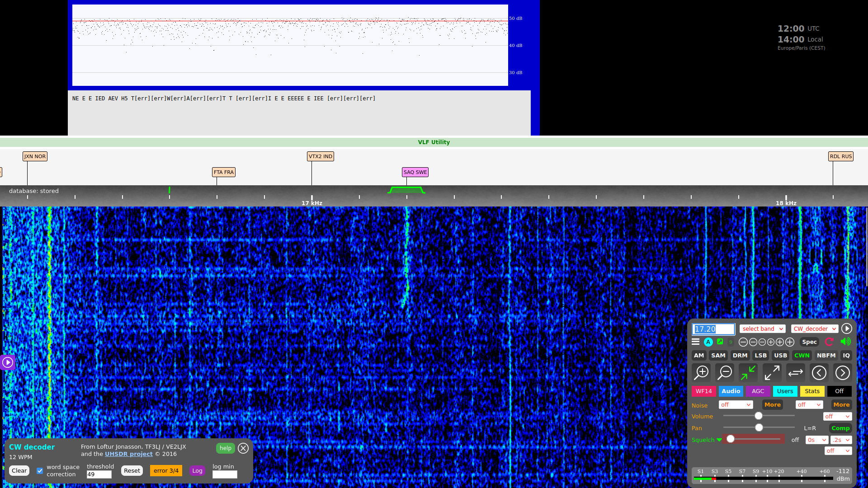868x488 pixels.
Task: Toggle word space correction checkbox
Action: 40,471
